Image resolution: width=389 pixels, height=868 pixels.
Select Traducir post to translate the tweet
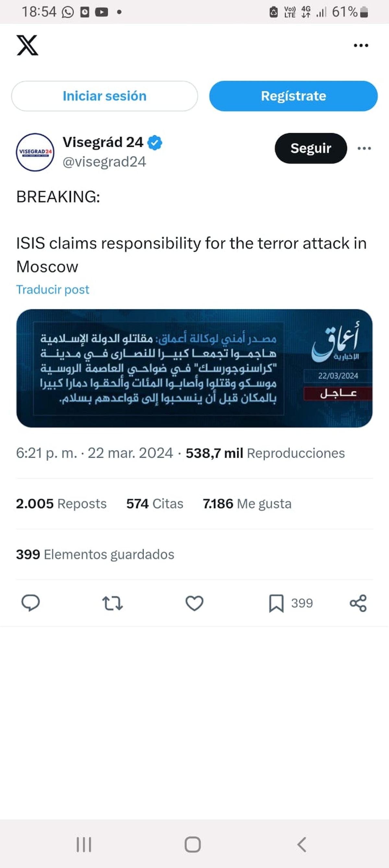pos(53,289)
